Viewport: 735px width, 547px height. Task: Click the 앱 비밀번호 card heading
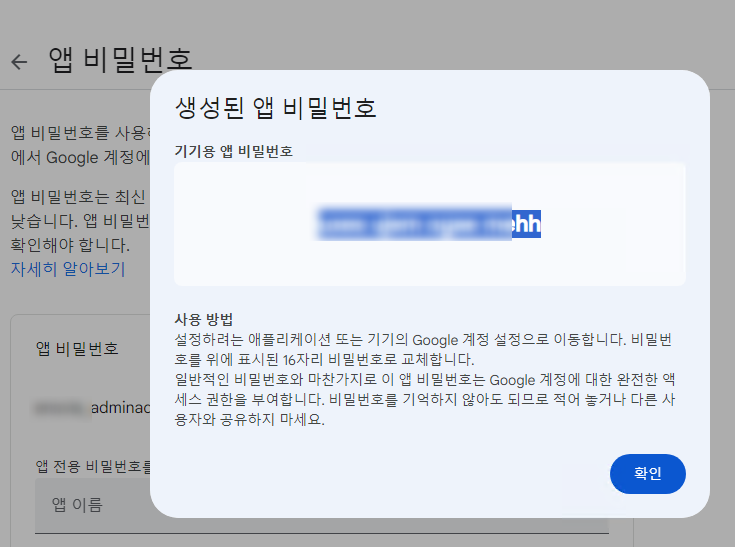[x=77, y=348]
